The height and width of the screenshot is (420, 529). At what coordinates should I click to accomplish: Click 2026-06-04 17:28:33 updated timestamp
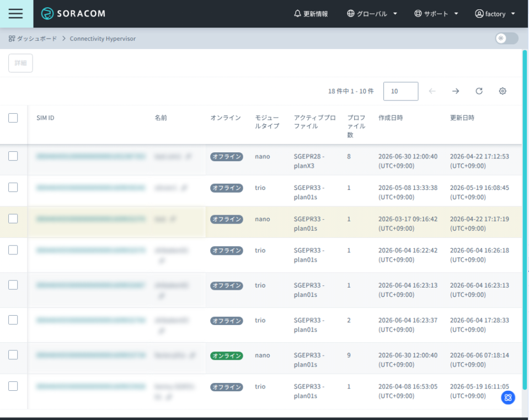tap(479, 325)
